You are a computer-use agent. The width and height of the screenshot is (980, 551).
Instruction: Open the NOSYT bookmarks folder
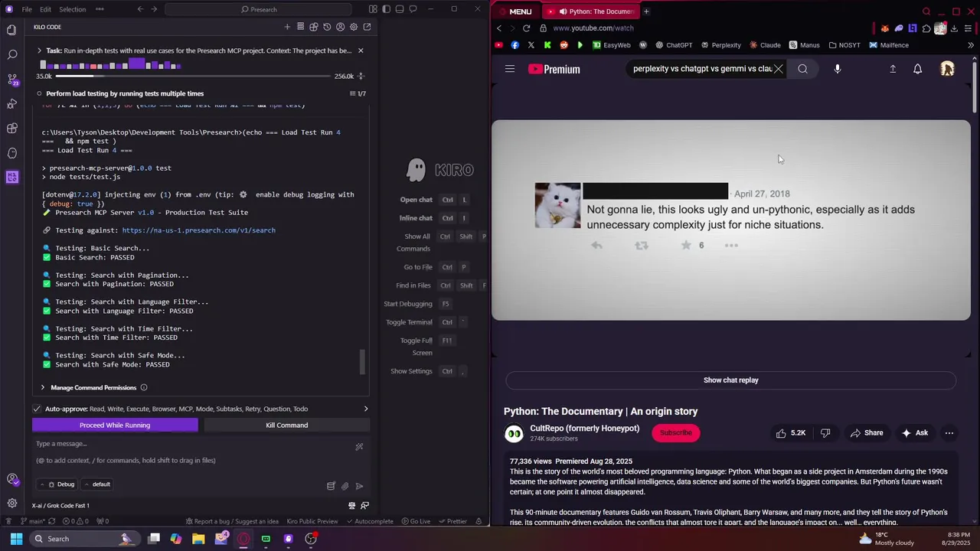tap(844, 45)
